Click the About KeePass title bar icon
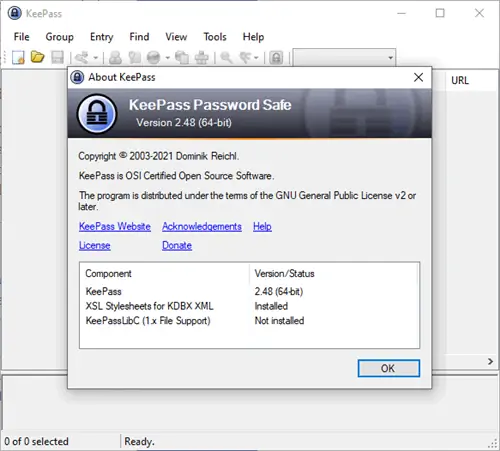This screenshot has height=451, width=500. (x=77, y=77)
